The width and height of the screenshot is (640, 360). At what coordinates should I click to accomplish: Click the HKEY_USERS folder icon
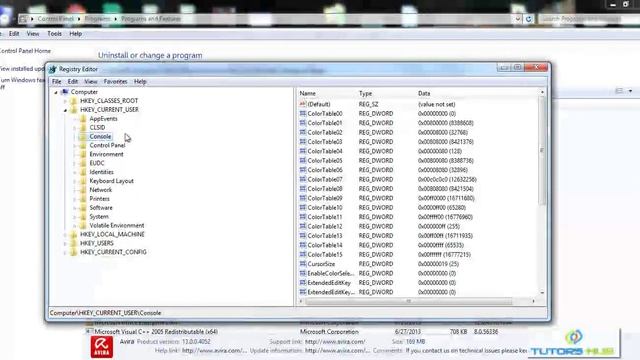[x=73, y=243]
